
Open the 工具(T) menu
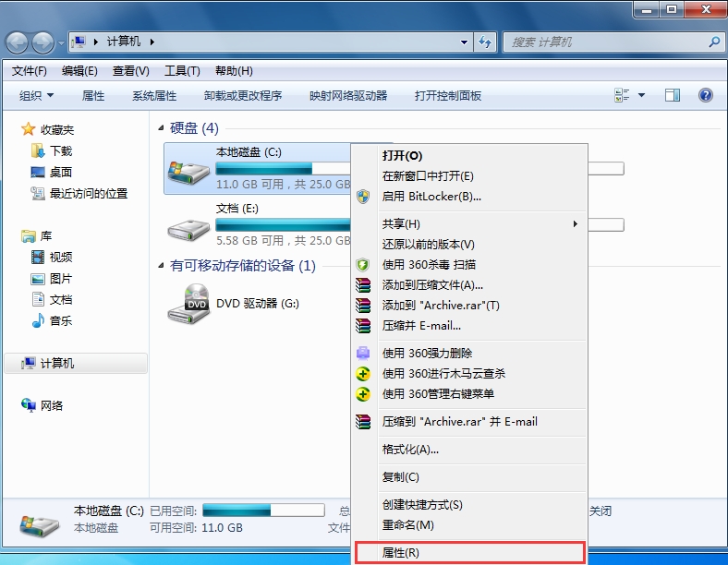pos(182,71)
